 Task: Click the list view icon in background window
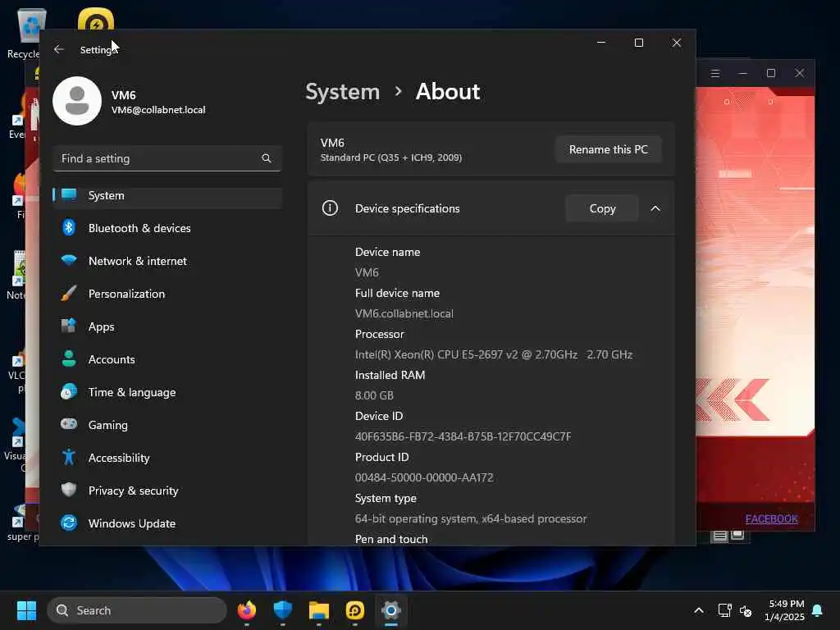click(719, 536)
